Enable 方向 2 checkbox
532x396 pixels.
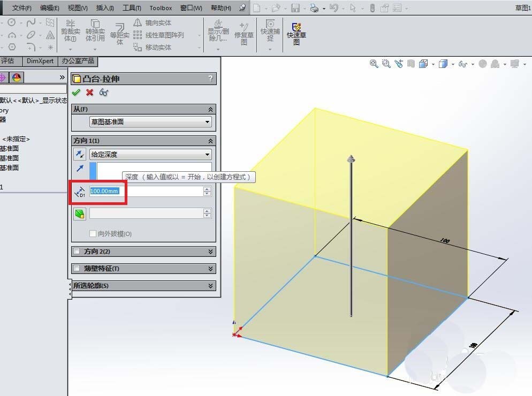77,252
